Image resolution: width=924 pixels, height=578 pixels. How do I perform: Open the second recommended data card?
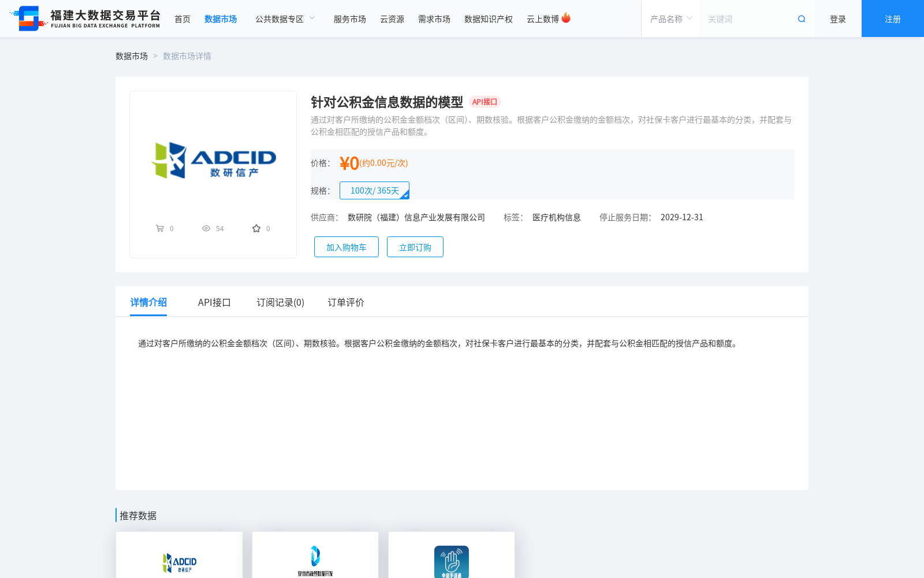coord(315,555)
